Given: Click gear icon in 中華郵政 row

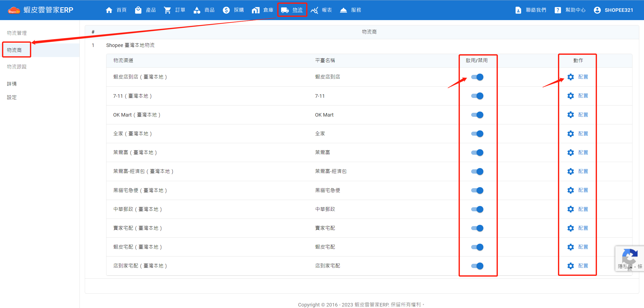Looking at the screenshot, I should [x=571, y=209].
